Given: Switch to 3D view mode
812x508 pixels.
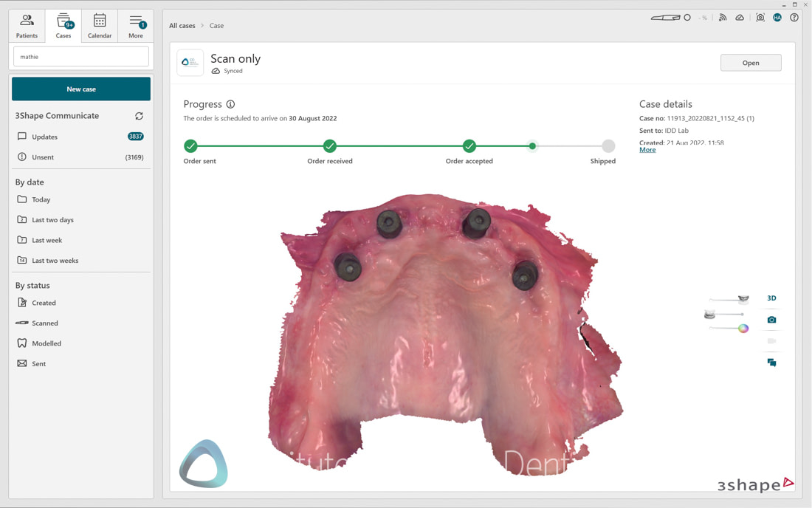Looking at the screenshot, I should coord(771,298).
